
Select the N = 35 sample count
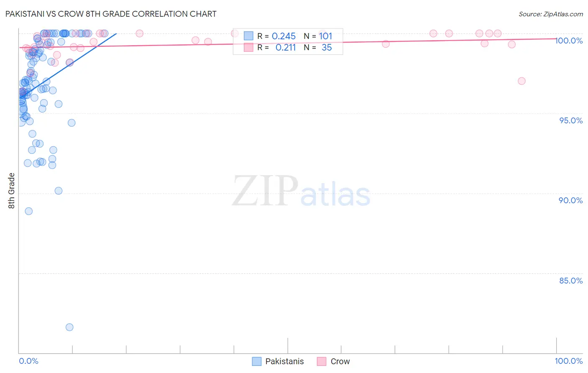pos(318,48)
